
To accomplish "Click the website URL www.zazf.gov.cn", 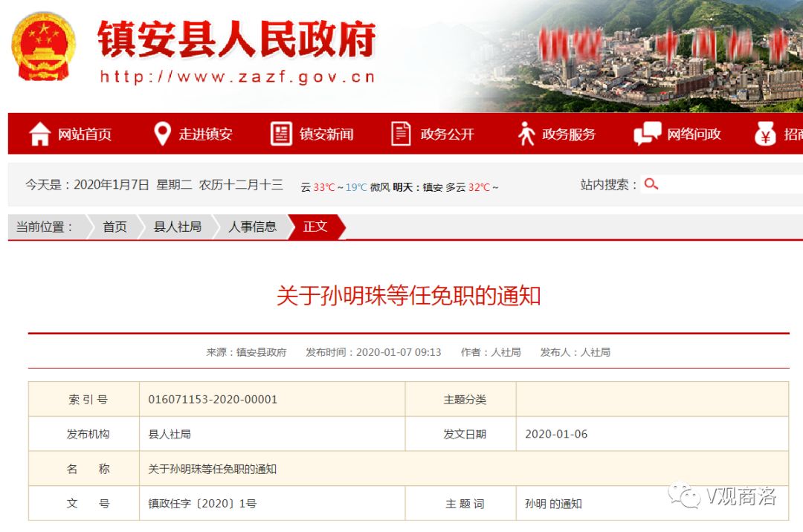I will point(236,77).
